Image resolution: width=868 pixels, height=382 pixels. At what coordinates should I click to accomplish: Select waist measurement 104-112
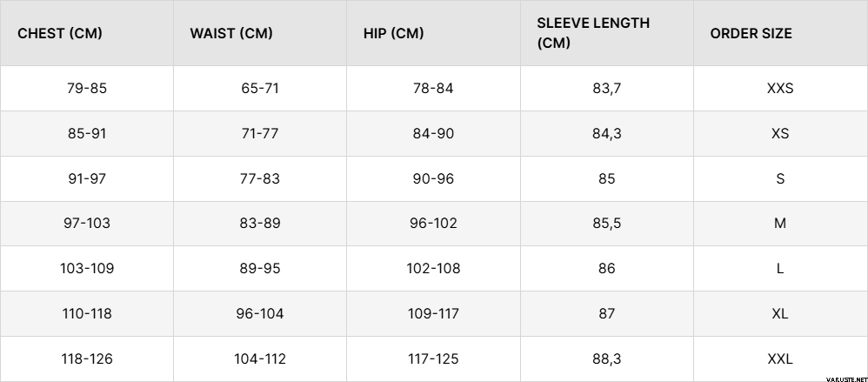[x=260, y=359]
